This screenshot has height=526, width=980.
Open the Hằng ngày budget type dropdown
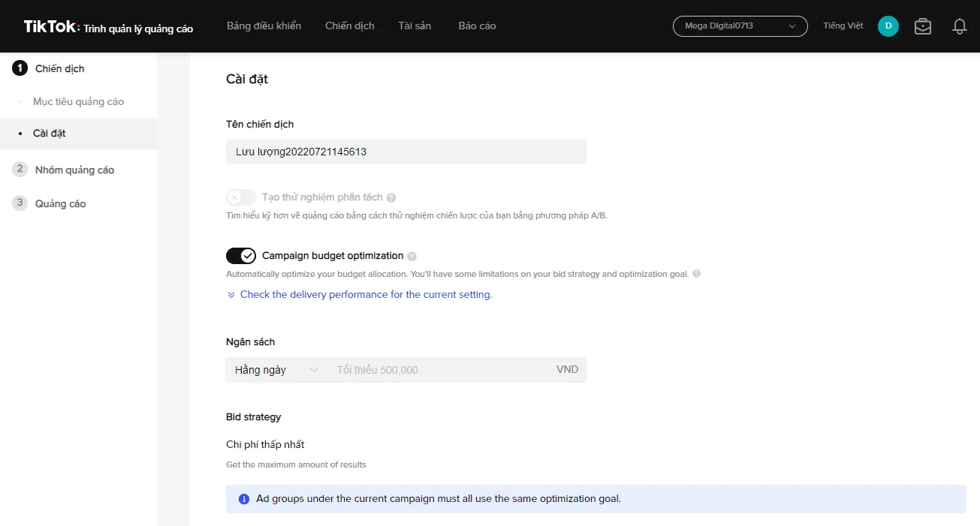277,370
